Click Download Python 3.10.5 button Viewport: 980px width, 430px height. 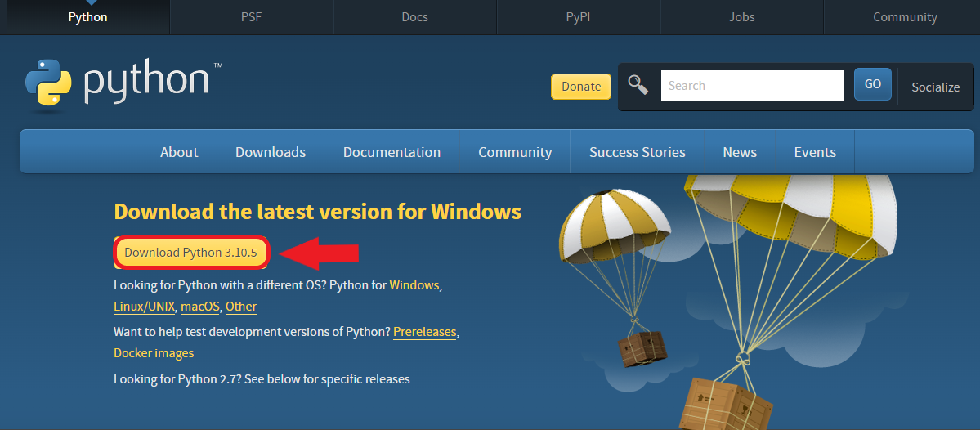click(191, 253)
